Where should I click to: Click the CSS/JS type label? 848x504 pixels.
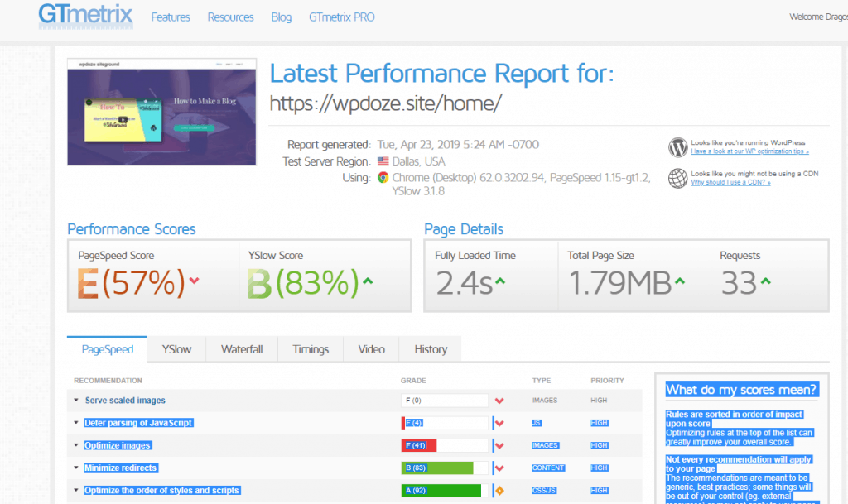click(544, 491)
